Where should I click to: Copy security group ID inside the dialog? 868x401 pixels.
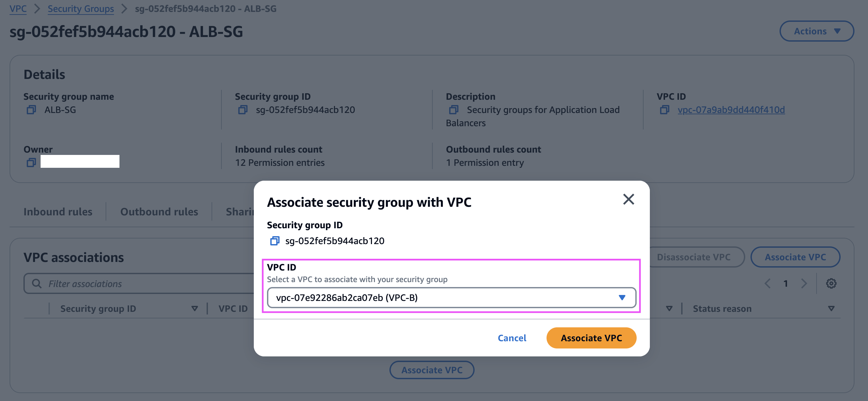[275, 241]
